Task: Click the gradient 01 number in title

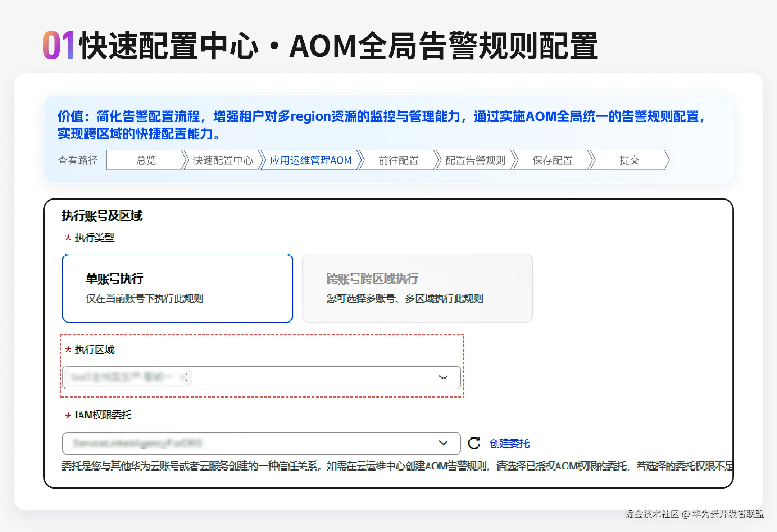Action: [x=58, y=45]
